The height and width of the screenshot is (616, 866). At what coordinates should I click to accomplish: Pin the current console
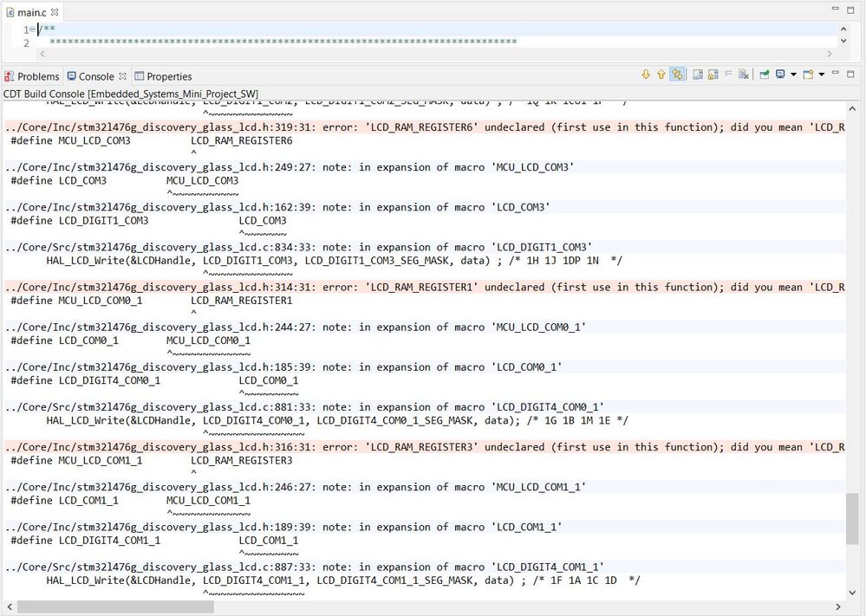coord(765,75)
